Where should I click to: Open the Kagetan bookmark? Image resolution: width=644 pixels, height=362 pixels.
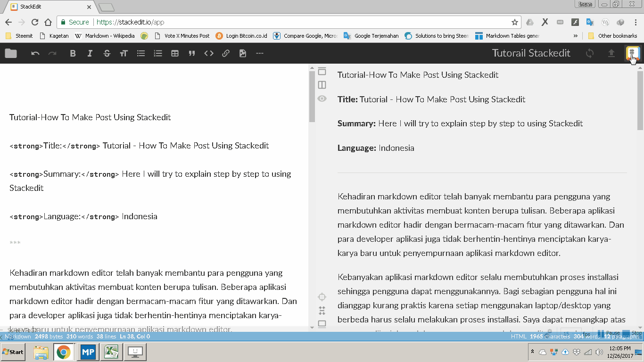point(54,36)
